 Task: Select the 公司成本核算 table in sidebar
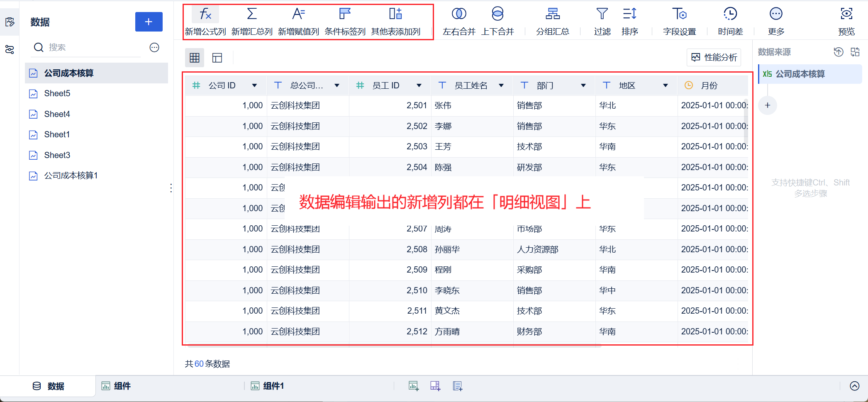click(x=96, y=73)
